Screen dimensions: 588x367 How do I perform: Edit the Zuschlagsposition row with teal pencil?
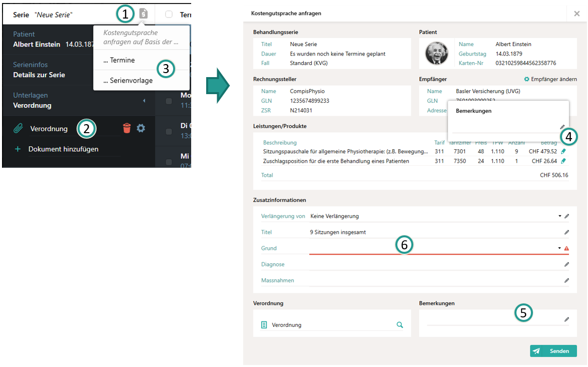coord(563,161)
